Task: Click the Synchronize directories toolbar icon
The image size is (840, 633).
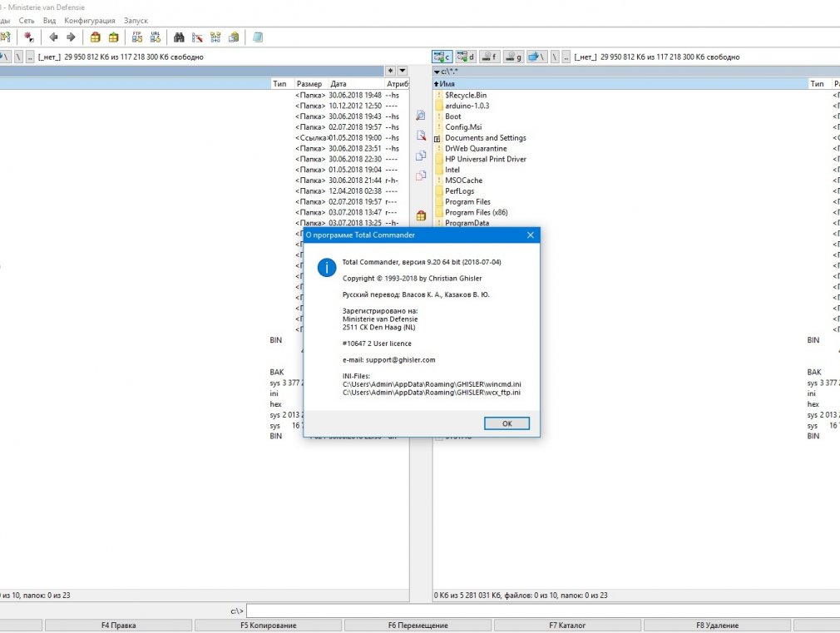Action: 215,37
